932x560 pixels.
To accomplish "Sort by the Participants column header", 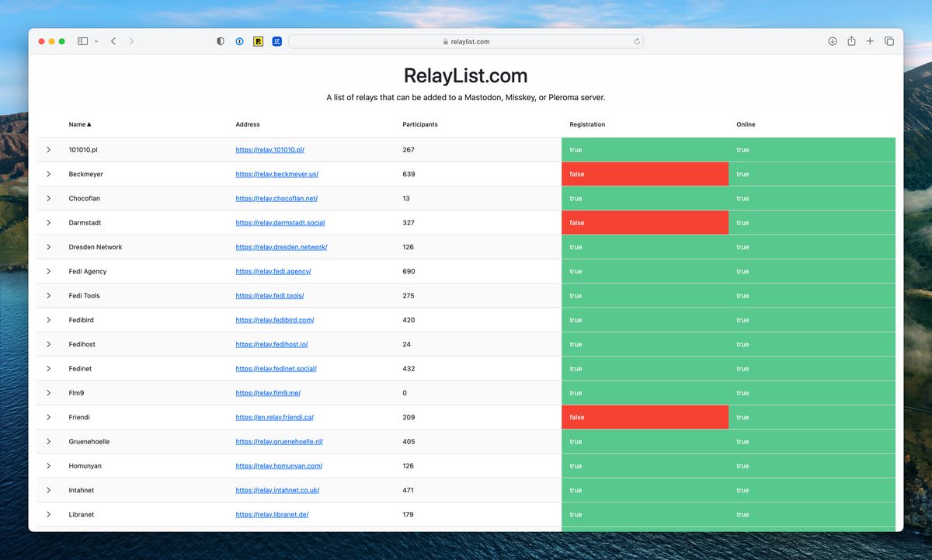I will tap(420, 124).
